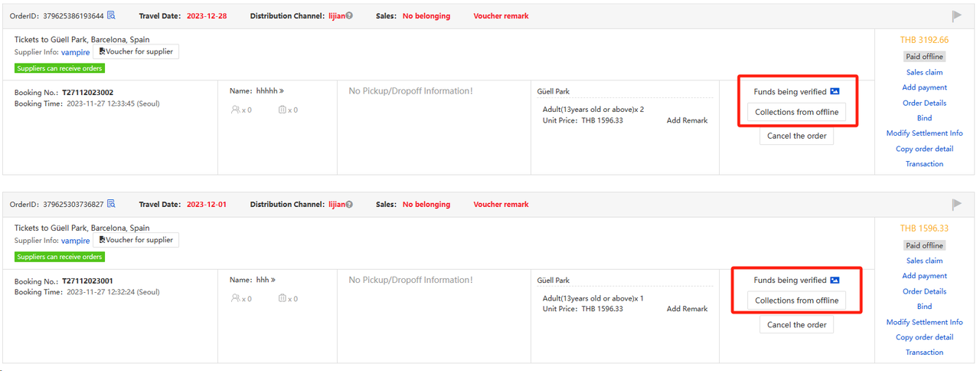Open Sales claim for the THB 1596.33 order

(x=924, y=261)
